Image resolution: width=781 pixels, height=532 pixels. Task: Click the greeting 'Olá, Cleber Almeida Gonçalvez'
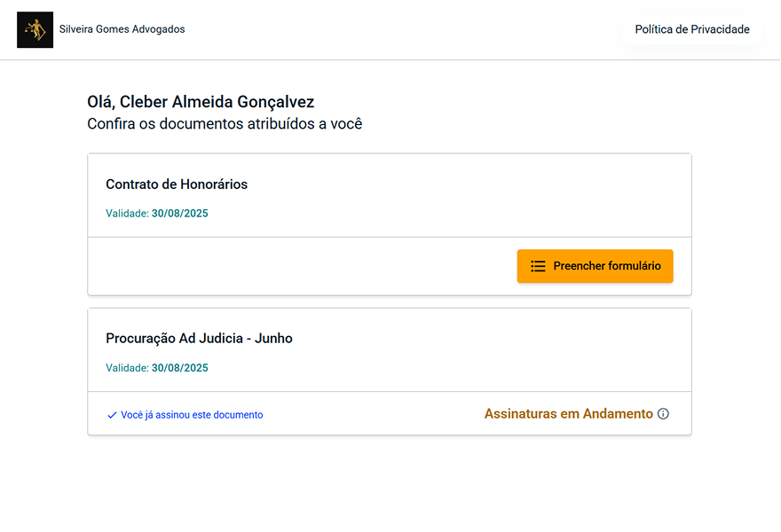pyautogui.click(x=201, y=102)
